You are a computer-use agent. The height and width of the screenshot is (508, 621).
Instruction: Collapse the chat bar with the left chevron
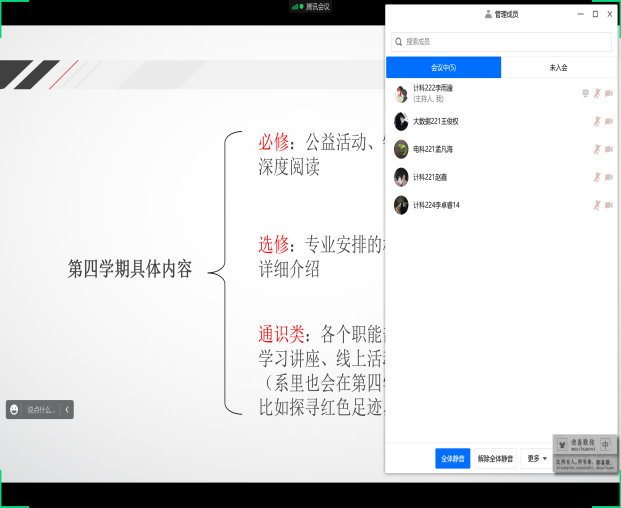click(x=66, y=410)
